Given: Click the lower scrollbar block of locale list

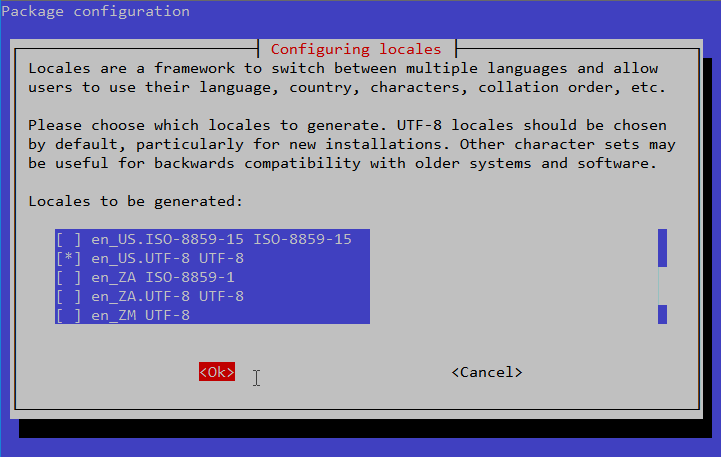Looking at the screenshot, I should tap(662, 314).
